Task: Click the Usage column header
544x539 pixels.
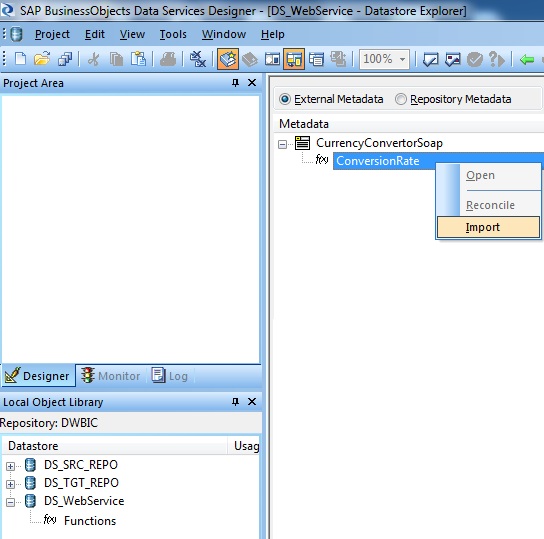Action: click(x=245, y=446)
